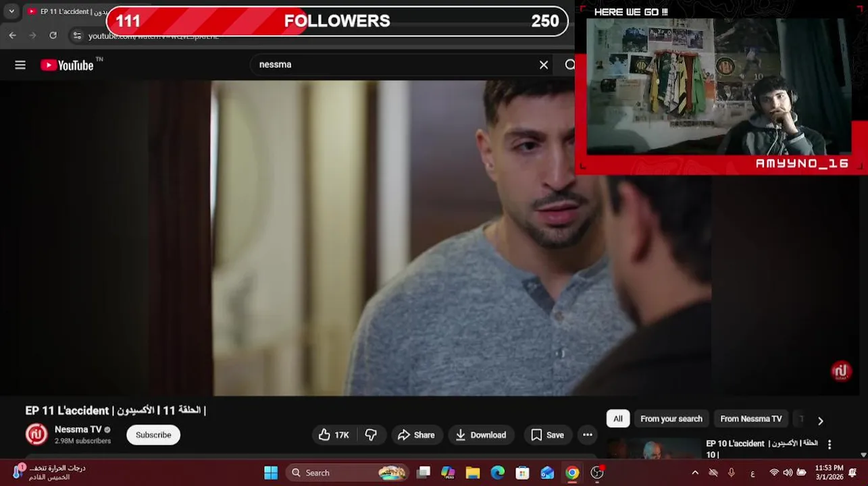Download the video
Image resolution: width=868 pixels, height=486 pixels.
point(481,435)
